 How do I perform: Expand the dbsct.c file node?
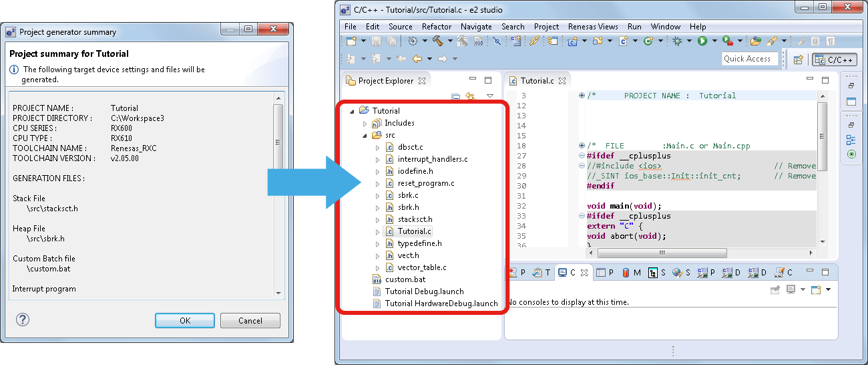click(377, 147)
